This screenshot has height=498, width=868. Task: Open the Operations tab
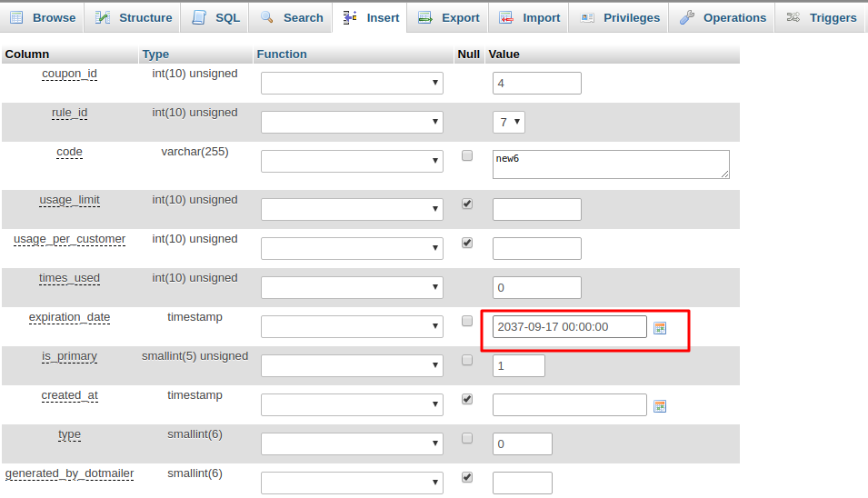coord(722,17)
